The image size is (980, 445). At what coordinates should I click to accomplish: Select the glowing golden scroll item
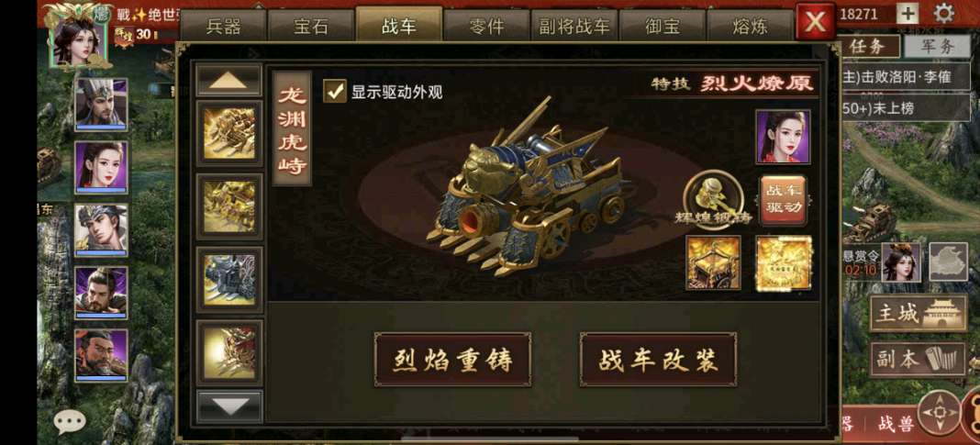[x=784, y=262]
